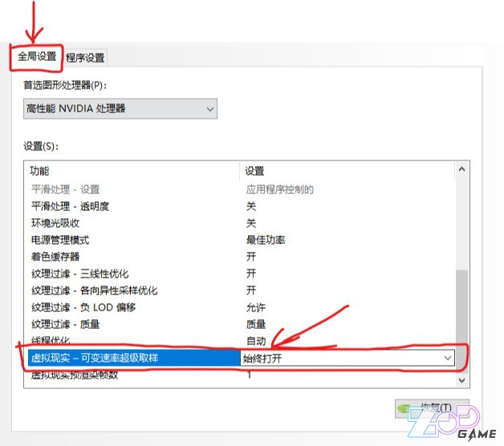
Task: Click the 功能 column header
Action: (132, 171)
